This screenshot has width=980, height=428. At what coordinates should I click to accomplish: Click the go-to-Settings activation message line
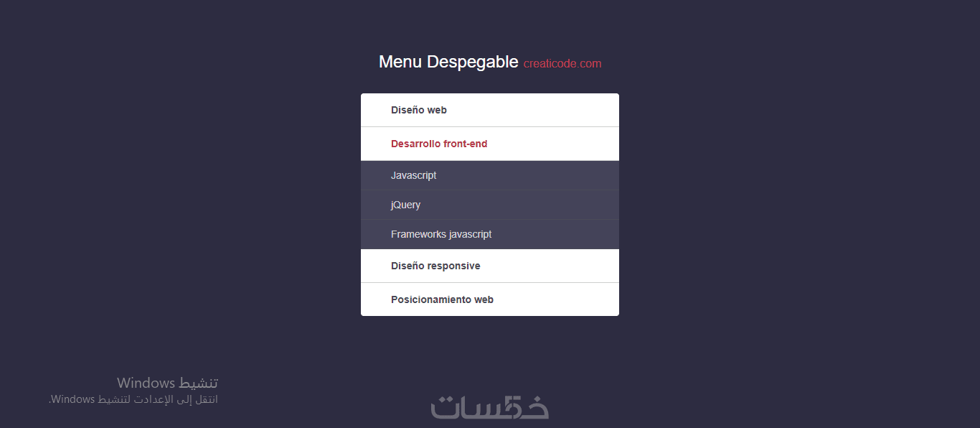tap(133, 399)
